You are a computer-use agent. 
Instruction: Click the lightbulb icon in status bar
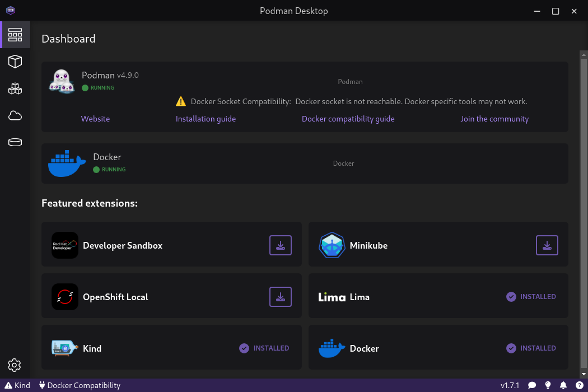pos(548,385)
